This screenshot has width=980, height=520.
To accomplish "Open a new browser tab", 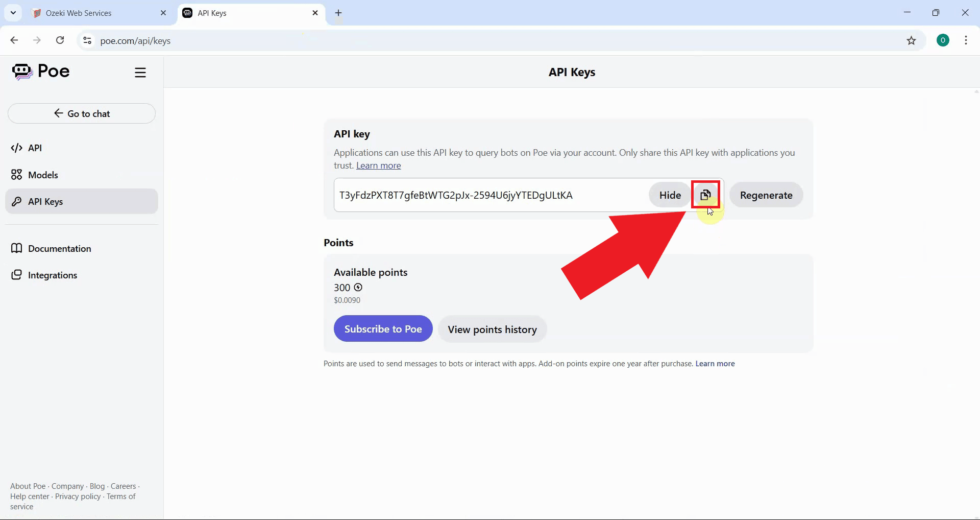I will coord(338,13).
